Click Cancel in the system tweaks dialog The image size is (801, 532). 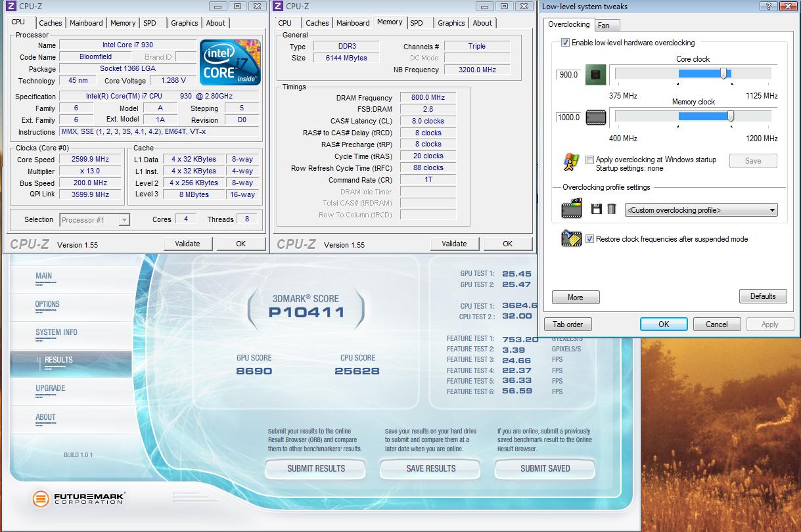(717, 324)
